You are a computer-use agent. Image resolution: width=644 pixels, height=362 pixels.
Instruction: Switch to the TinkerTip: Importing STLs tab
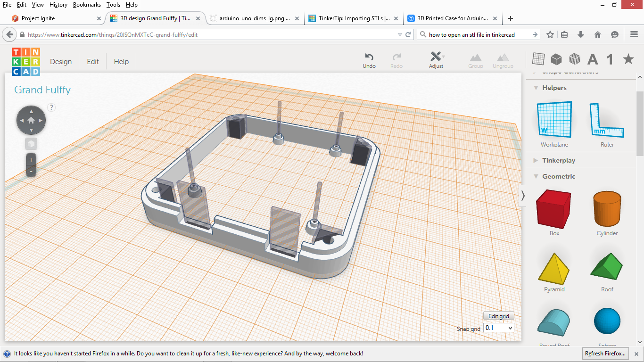353,18
